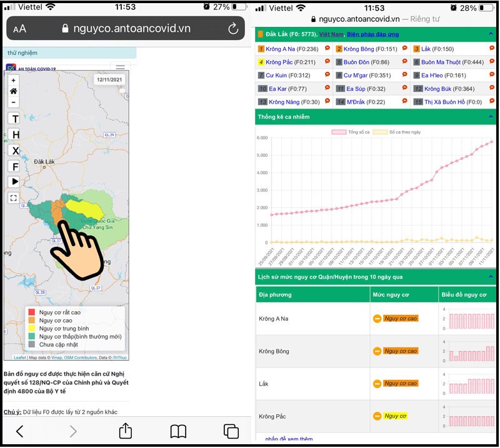Collapse the Đắk Lắk district list panel
The image size is (500, 448).
pyautogui.click(x=491, y=34)
